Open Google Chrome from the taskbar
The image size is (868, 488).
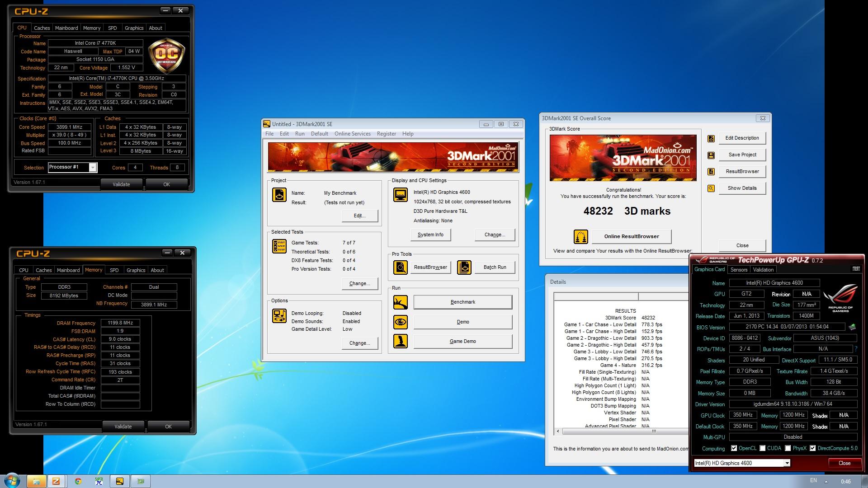click(x=78, y=481)
